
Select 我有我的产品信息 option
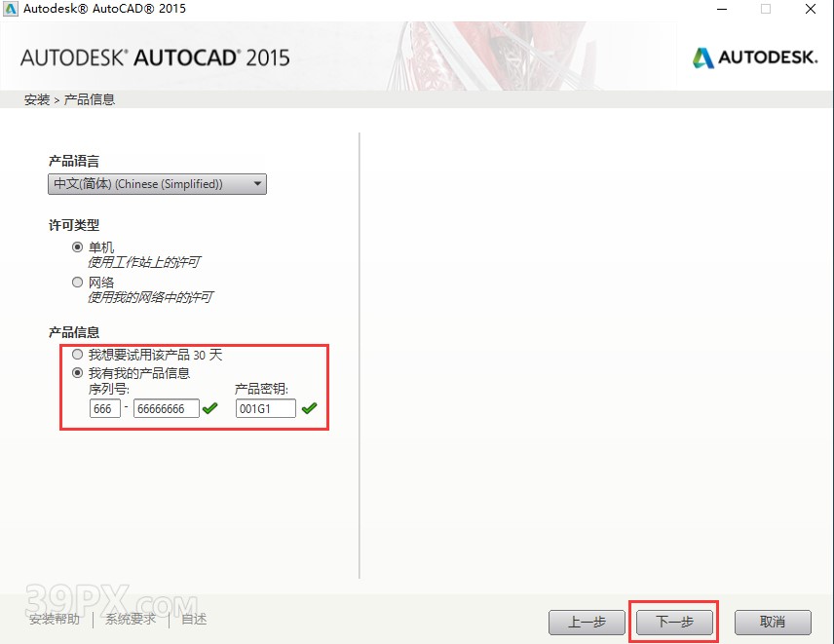(77, 372)
